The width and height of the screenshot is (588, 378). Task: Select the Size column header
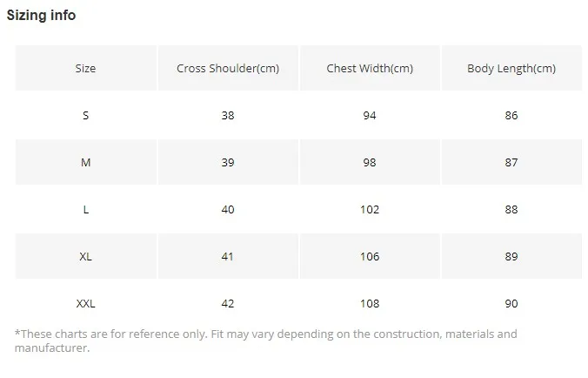85,69
